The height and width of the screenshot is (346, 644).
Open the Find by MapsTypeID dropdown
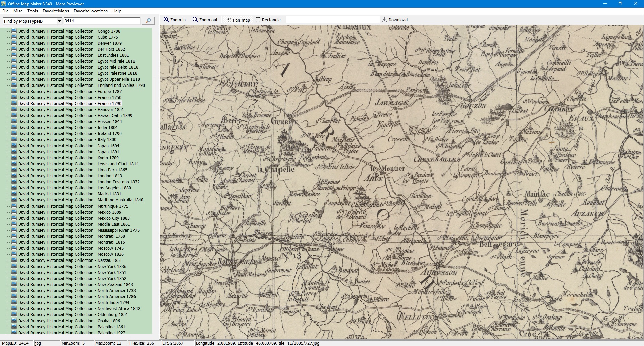59,21
